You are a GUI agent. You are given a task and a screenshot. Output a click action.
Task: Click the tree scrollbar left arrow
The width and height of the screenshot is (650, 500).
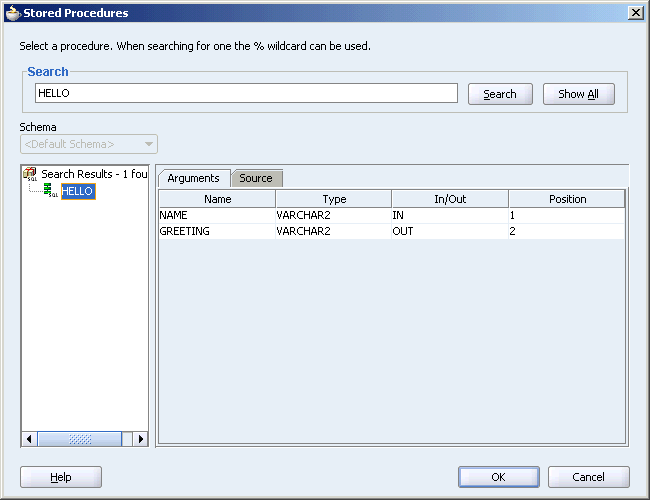(29, 439)
